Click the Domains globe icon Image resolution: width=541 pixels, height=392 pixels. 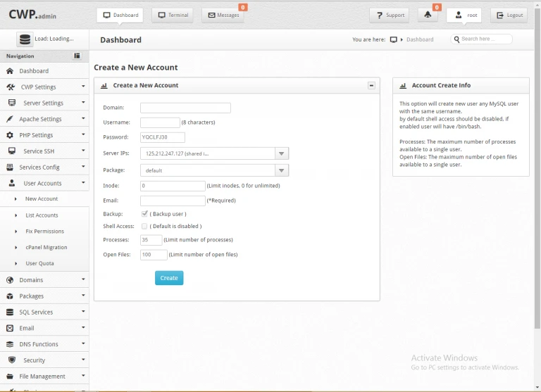[x=10, y=280]
